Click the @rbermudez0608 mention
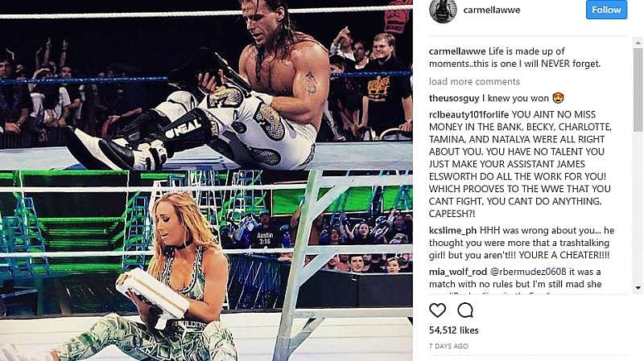644x361 pixels. click(x=528, y=272)
